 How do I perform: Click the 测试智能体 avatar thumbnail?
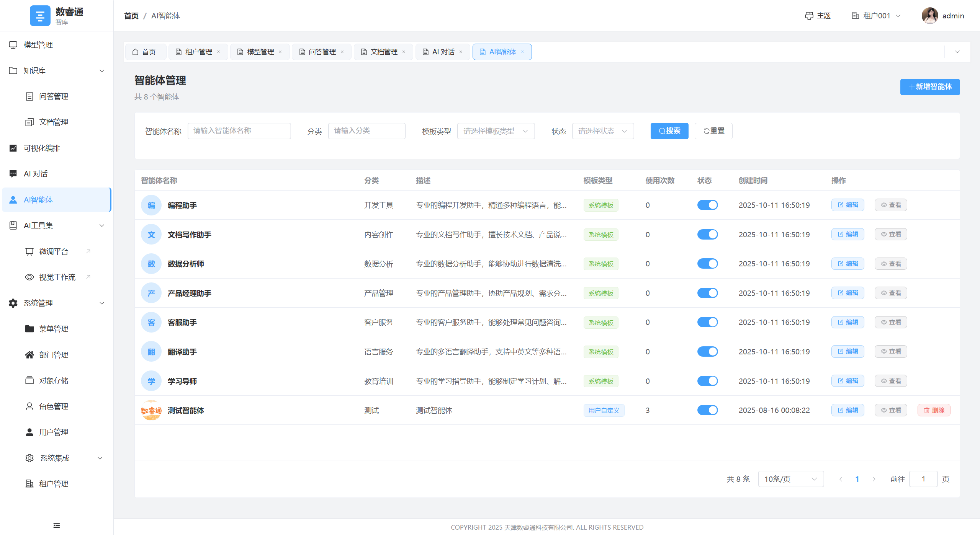[151, 410]
